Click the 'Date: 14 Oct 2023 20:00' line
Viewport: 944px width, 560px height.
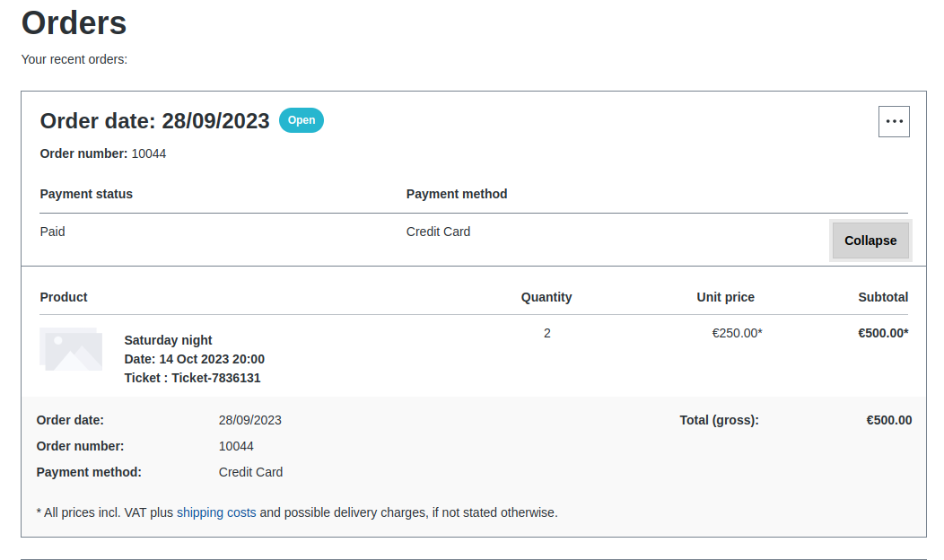pyautogui.click(x=194, y=360)
